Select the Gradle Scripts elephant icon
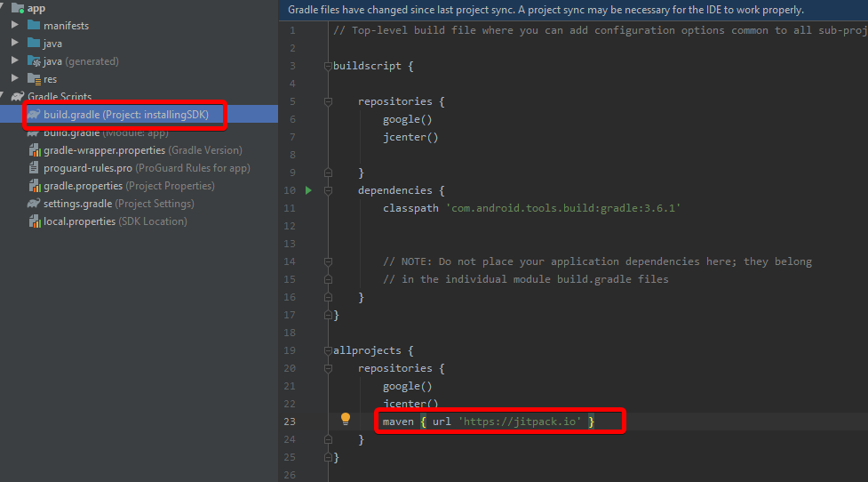868x482 pixels. tap(18, 97)
